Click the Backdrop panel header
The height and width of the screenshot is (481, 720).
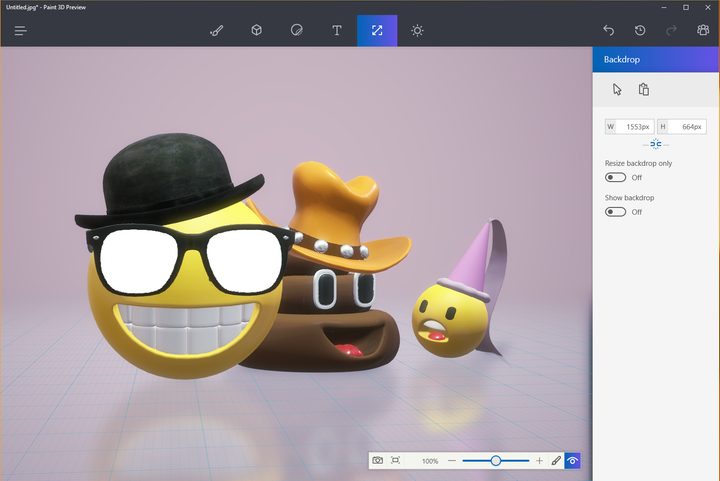656,59
